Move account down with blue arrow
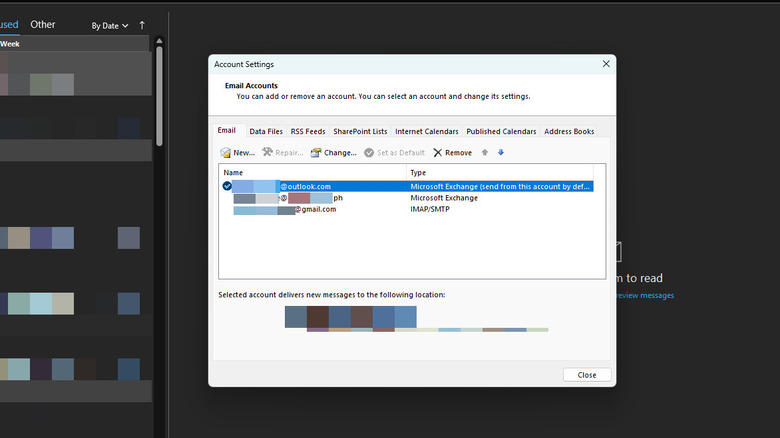The image size is (780, 438). [x=501, y=152]
